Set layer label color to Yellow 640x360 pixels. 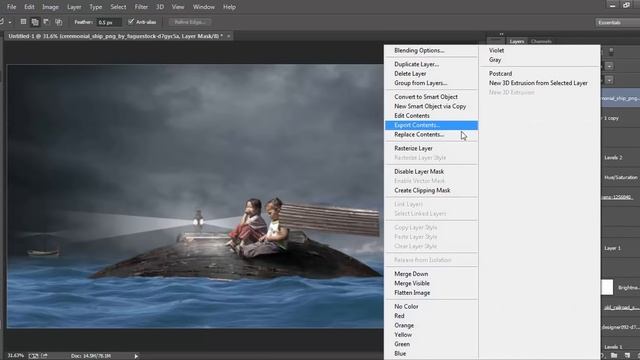point(431,335)
